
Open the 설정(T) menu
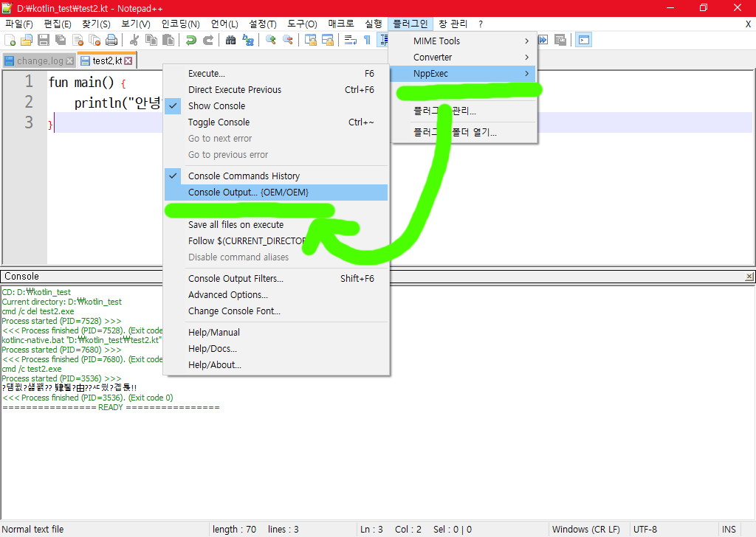[263, 24]
